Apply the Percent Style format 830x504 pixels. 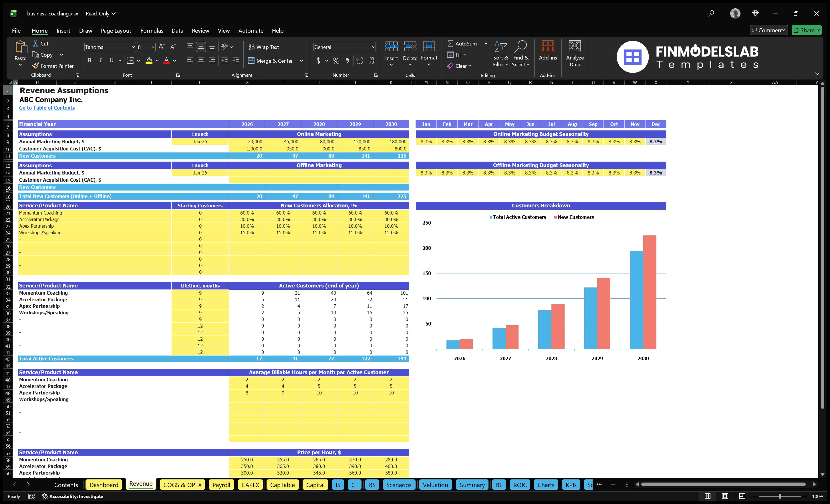click(x=335, y=61)
